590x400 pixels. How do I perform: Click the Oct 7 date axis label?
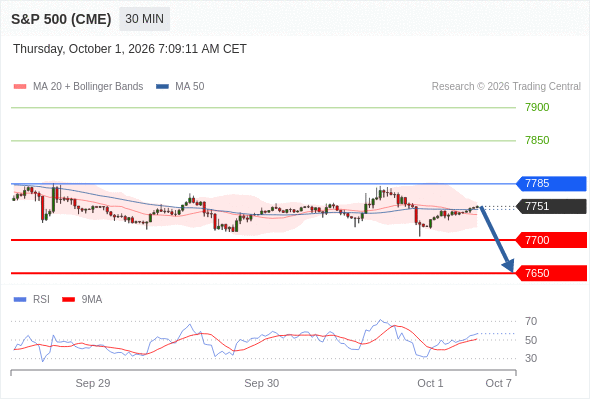499,383
